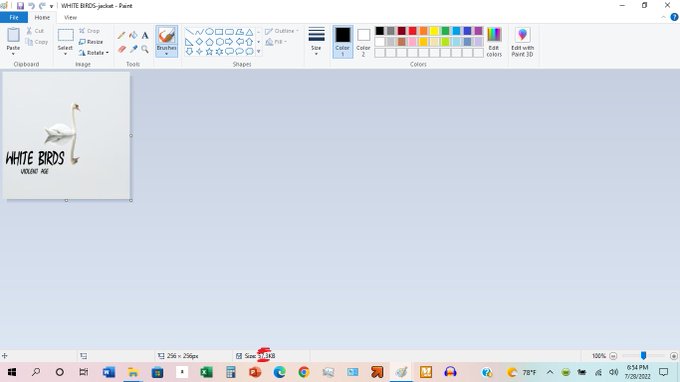Choose the Rounded rectangle shape
Image resolution: width=680 pixels, height=382 pixels.
point(229,32)
